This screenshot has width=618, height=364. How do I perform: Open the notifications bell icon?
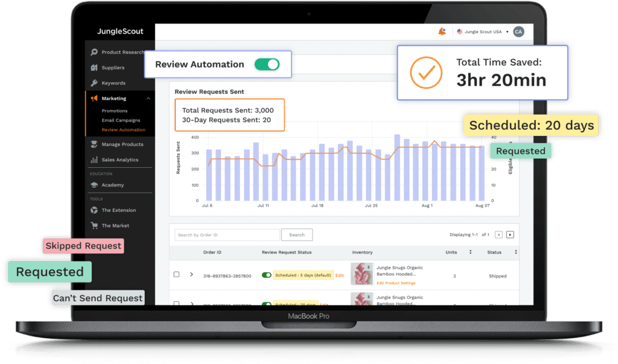click(442, 32)
